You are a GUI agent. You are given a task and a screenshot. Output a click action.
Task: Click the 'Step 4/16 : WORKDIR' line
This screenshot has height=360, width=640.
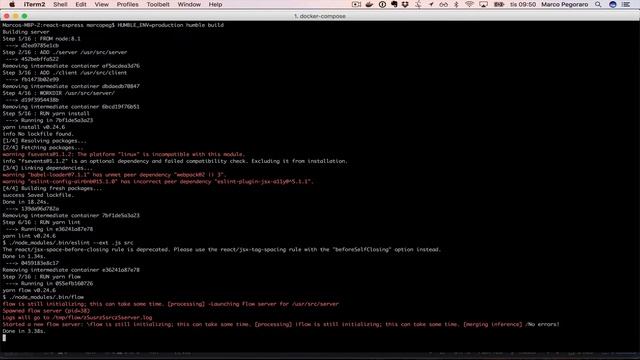(x=59, y=93)
